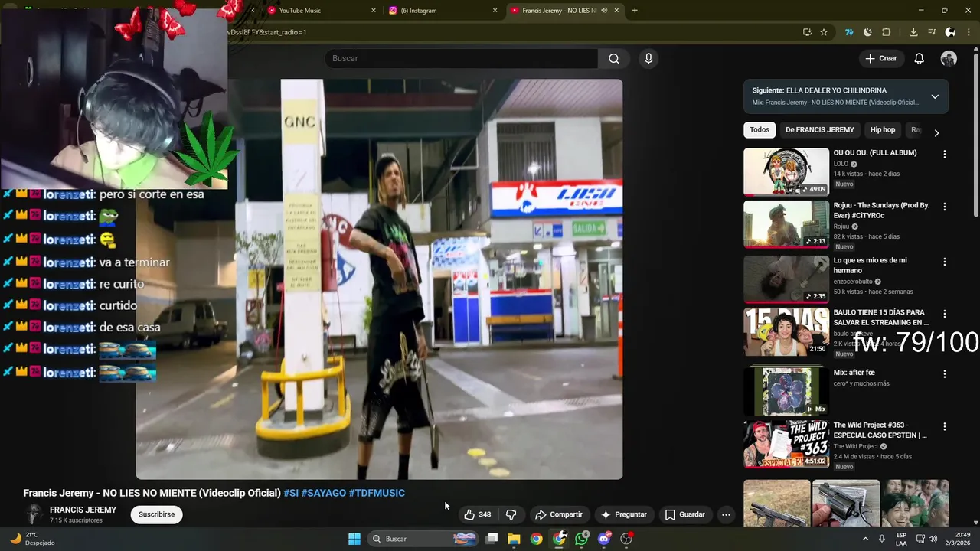The width and height of the screenshot is (980, 551).
Task: Click the #SAYAGO hashtag link
Action: click(x=323, y=493)
